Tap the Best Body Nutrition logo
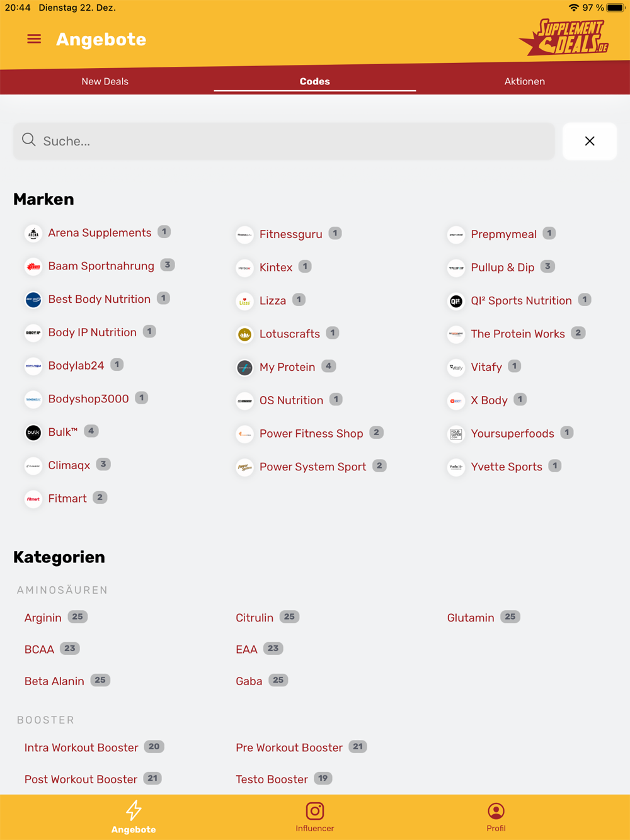 point(33,300)
